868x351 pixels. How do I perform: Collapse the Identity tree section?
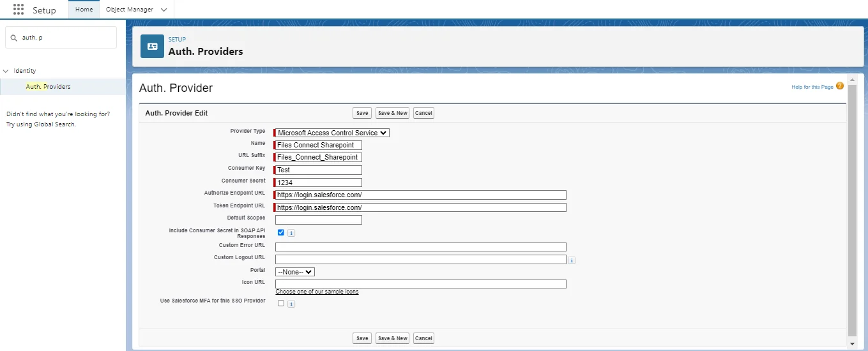click(6, 71)
